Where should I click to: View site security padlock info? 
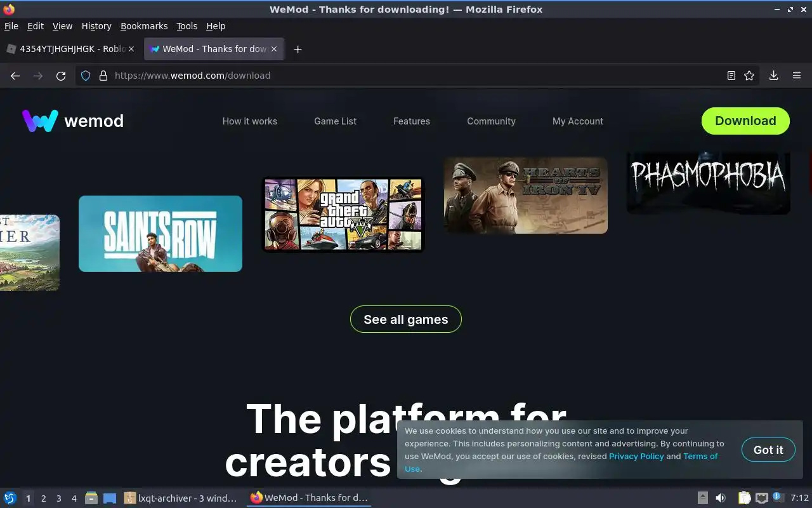tap(103, 76)
